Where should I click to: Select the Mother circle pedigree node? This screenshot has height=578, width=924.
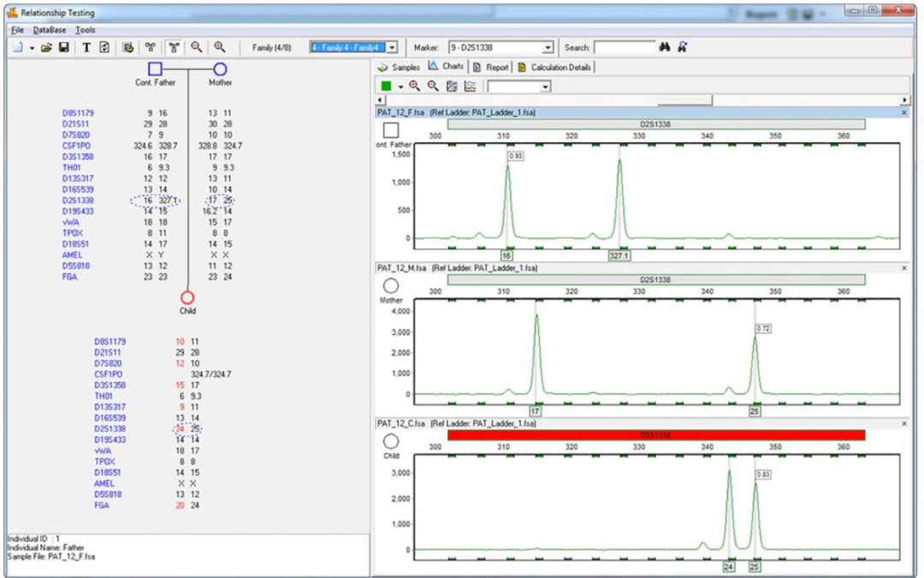pyautogui.click(x=220, y=69)
